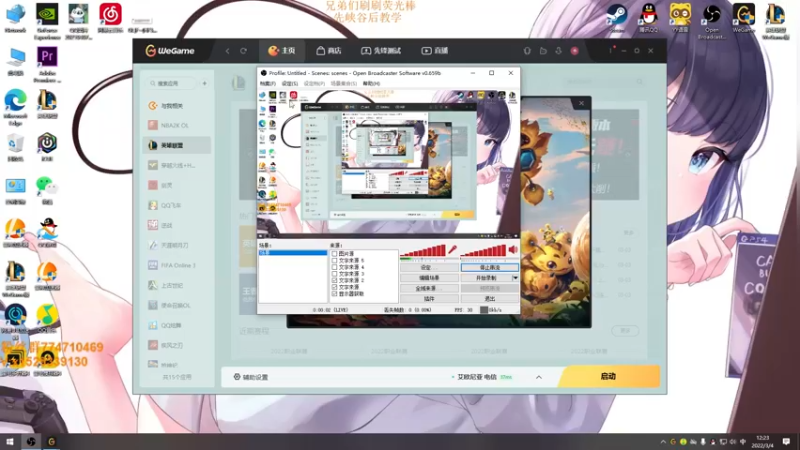Open first menu 档案(F) in OBS menu bar

(x=267, y=84)
